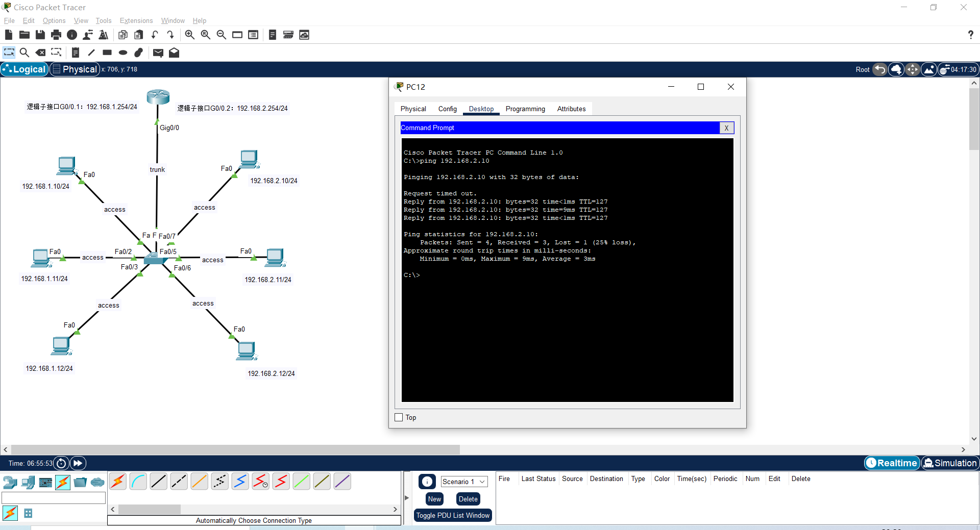980x530 pixels.
Task: Click the workspace vertical scroll down arrow
Action: [974, 439]
